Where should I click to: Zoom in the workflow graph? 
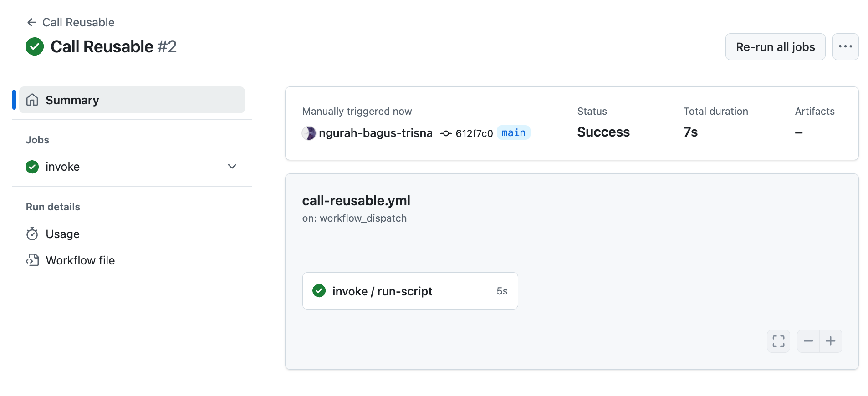pos(831,341)
